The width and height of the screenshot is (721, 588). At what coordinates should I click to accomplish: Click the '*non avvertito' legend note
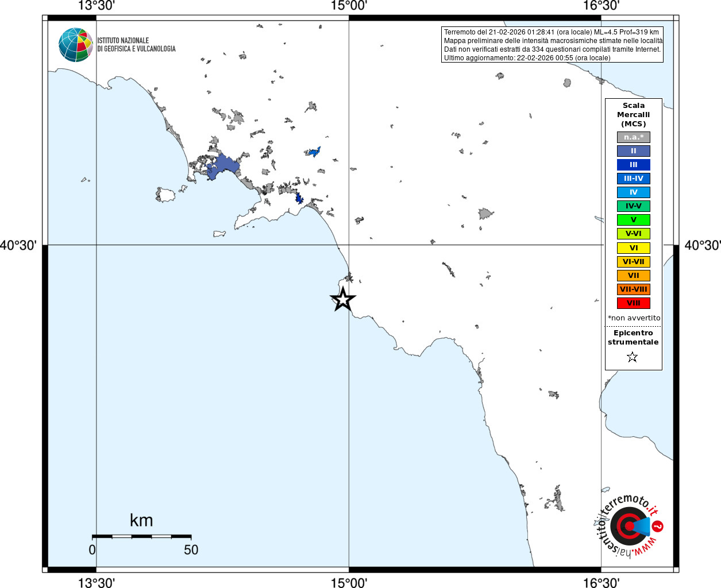[634, 318]
